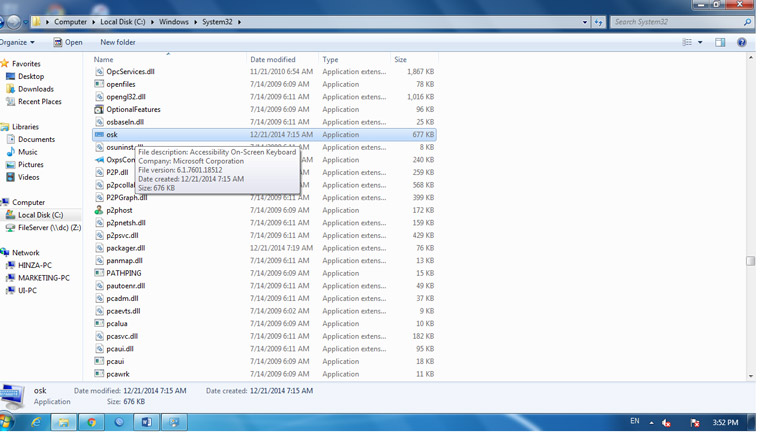
Task: Click Internet Explorer on the taskbar
Action: (x=36, y=422)
